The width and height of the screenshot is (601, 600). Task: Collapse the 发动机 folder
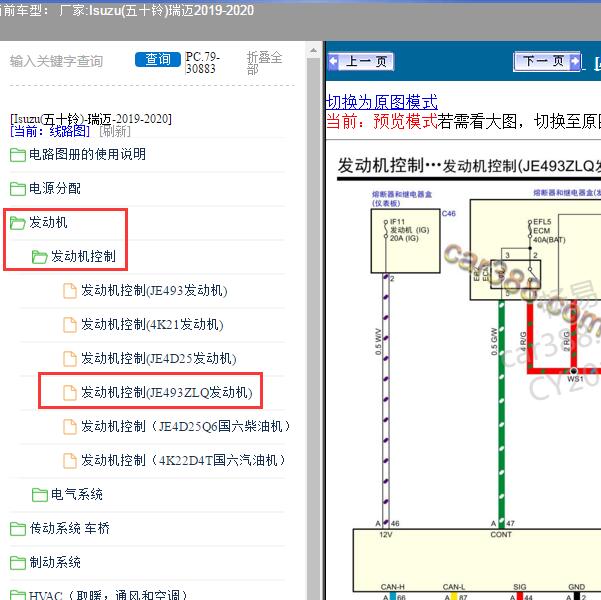48,222
